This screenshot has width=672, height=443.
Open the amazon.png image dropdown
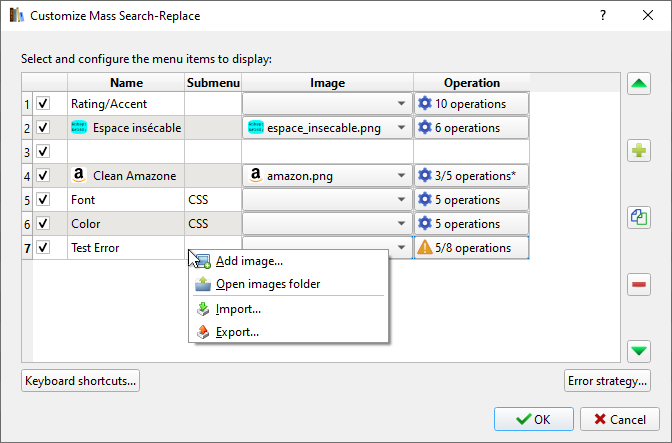(400, 175)
